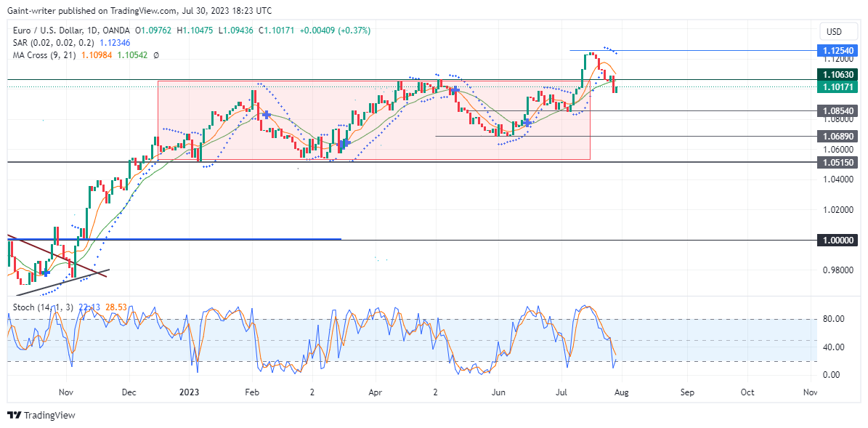Click the Jul label on time axis
Image resolution: width=868 pixels, height=428 pixels.
(x=562, y=392)
